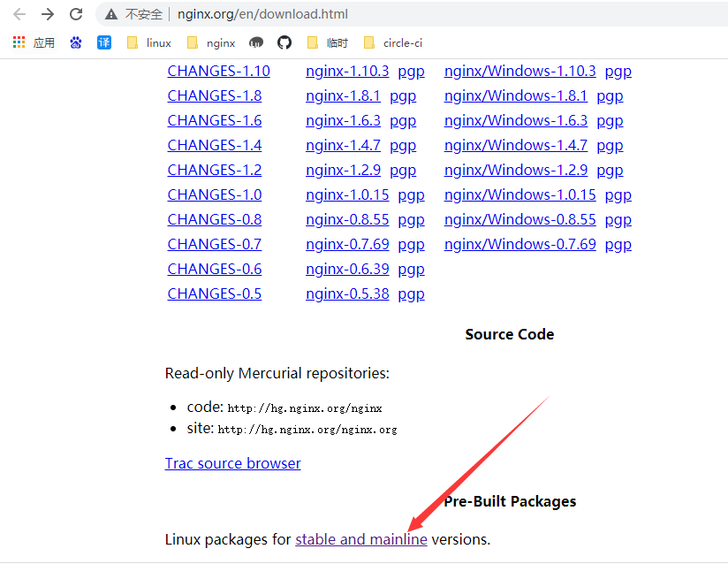
Task: Open pgp signature for nginx-1.6.3
Action: 403,121
